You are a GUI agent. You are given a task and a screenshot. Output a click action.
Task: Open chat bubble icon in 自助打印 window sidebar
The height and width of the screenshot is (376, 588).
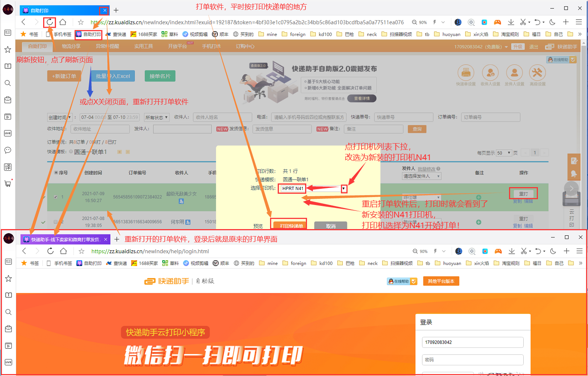(x=8, y=150)
